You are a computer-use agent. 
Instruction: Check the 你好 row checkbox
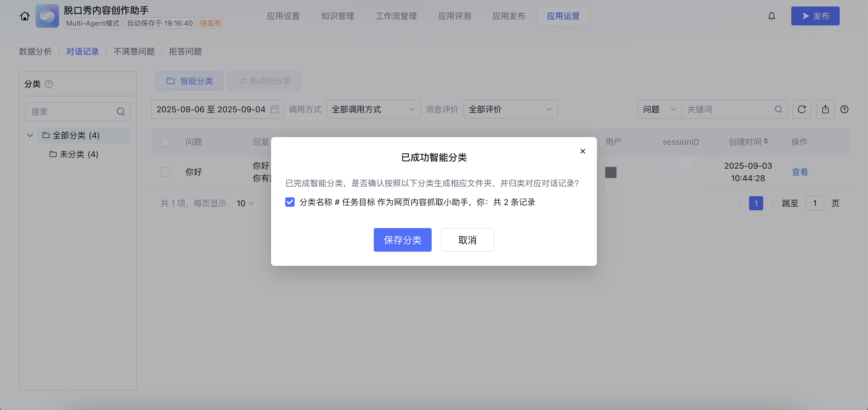click(x=165, y=172)
